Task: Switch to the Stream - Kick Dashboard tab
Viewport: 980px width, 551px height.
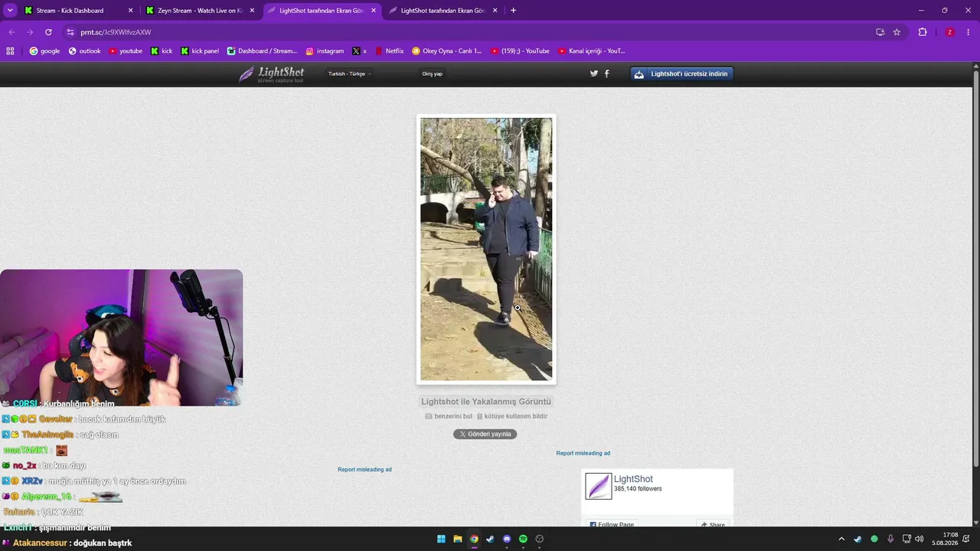Action: 78,11
